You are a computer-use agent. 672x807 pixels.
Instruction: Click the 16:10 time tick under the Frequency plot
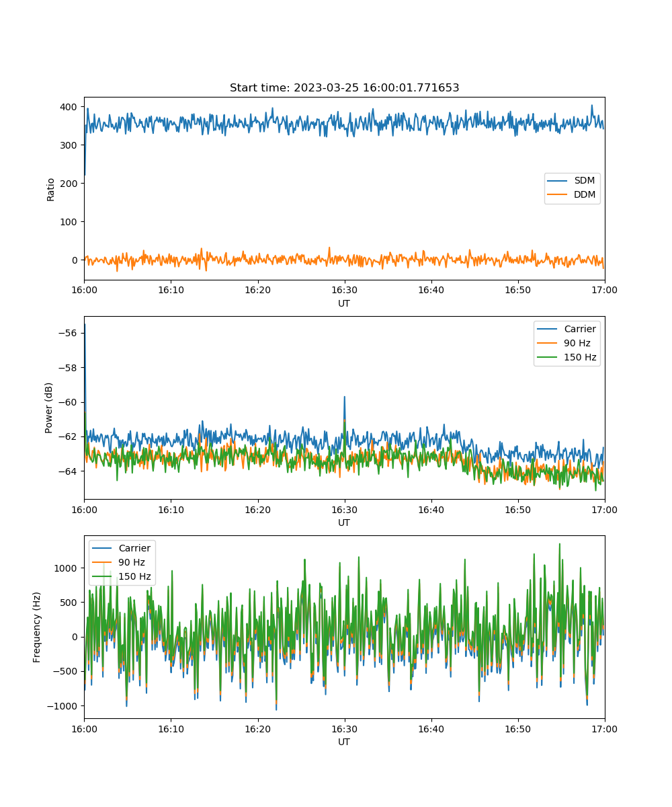tap(171, 728)
